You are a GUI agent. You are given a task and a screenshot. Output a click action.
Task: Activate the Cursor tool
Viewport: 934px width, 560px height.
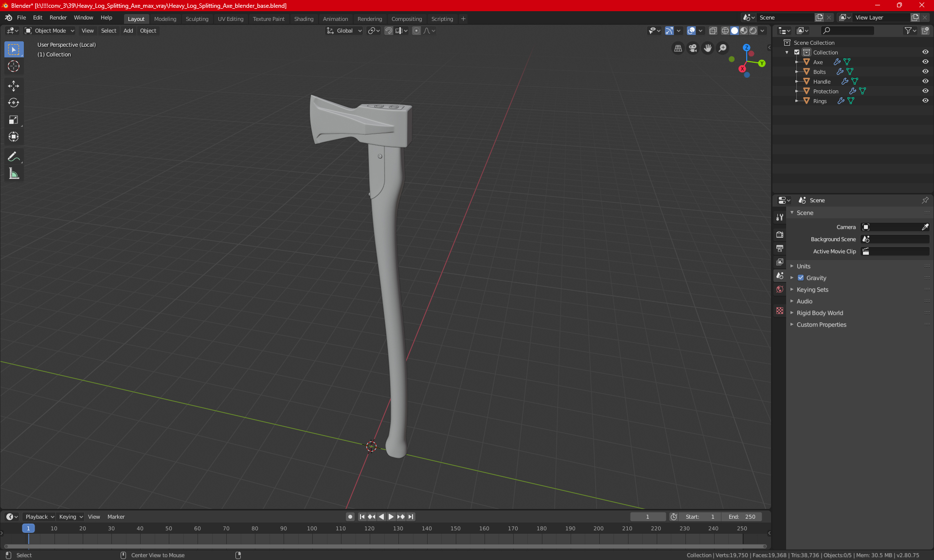(14, 66)
